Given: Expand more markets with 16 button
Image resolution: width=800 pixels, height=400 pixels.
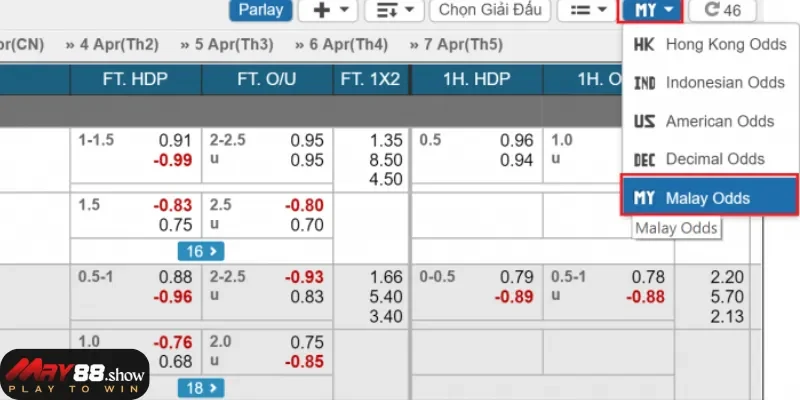Looking at the screenshot, I should 201,251.
